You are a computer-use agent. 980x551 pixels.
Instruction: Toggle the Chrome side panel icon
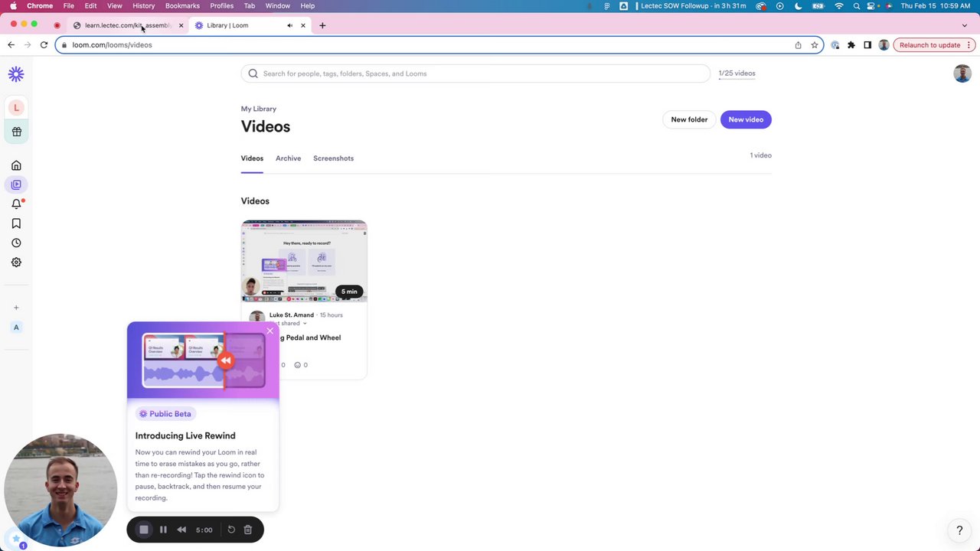pos(867,45)
